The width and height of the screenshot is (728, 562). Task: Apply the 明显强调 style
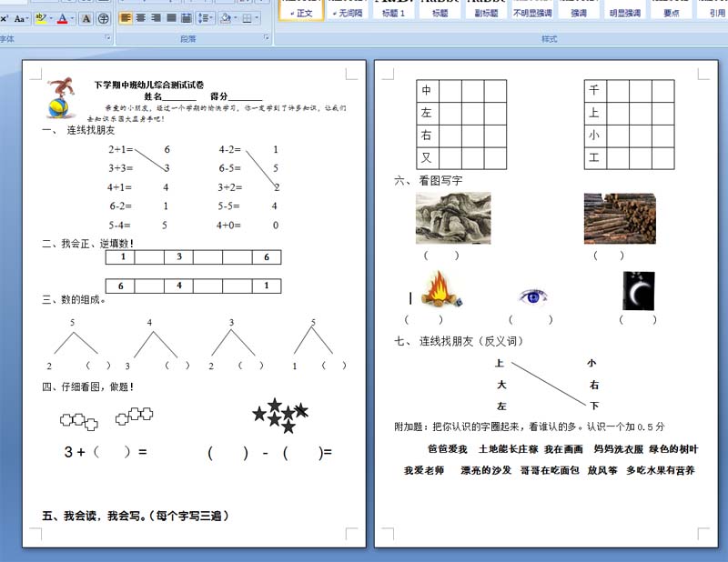tap(625, 10)
